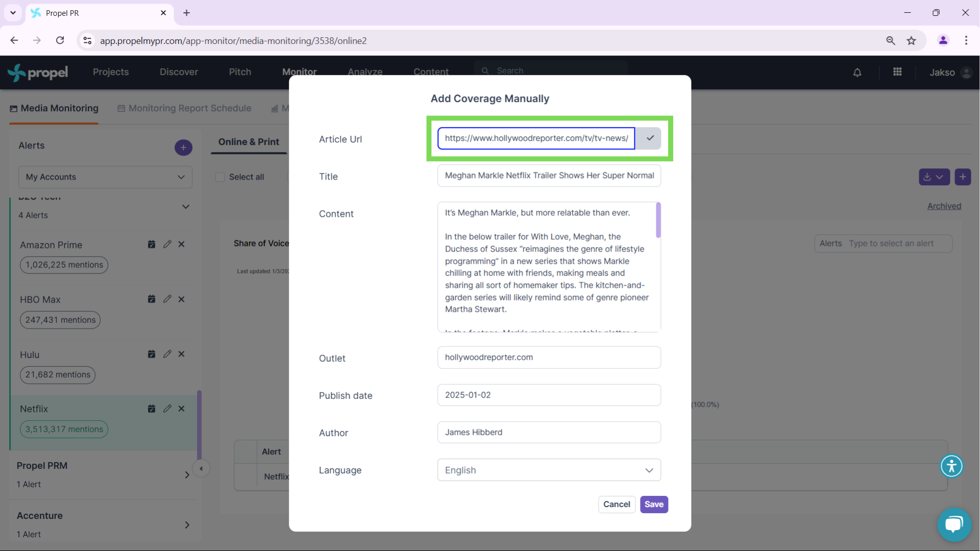
Task: Open the chat support bubble
Action: [x=954, y=524]
